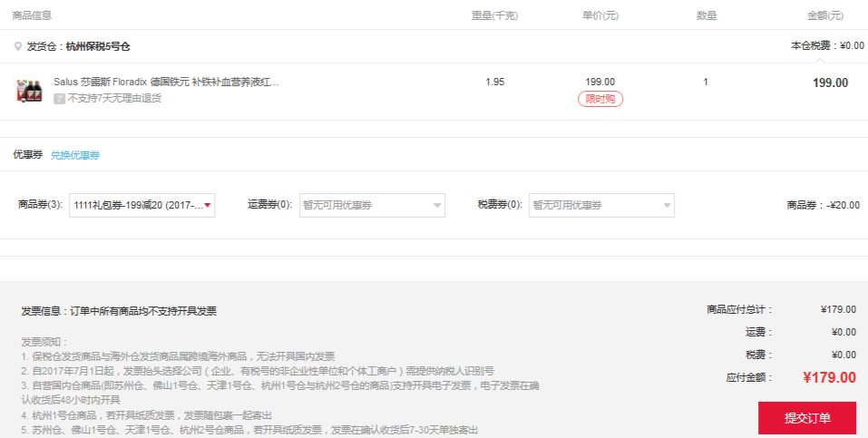
Task: Click the question mark icon before 不支持7天无理由退货
Action: (59, 99)
